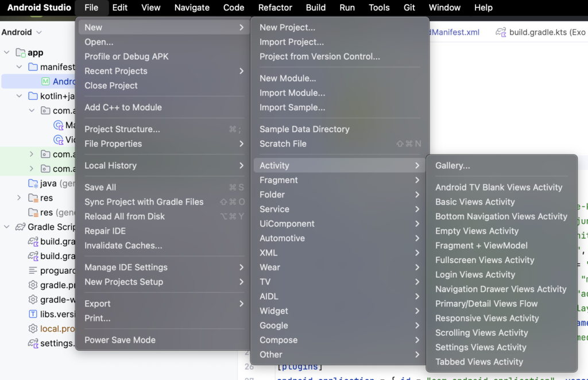Screen dimensions: 588x380
Task: Open the Android project view dropdown
Action: click(21, 32)
